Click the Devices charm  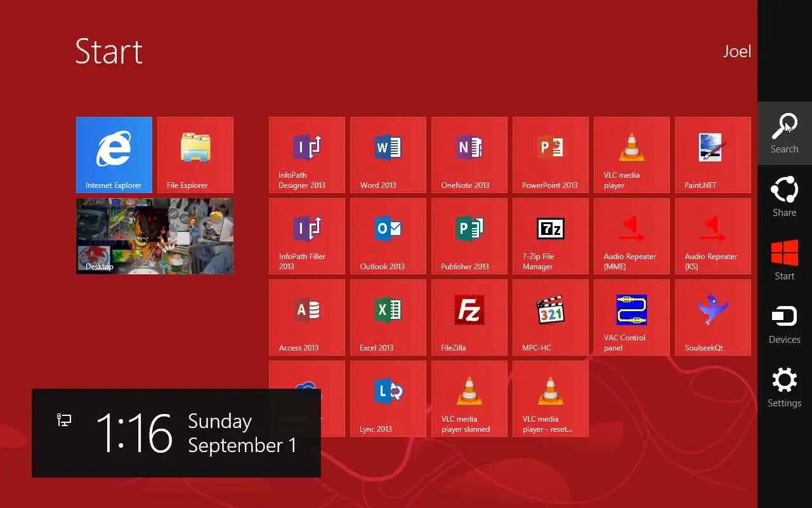785,324
